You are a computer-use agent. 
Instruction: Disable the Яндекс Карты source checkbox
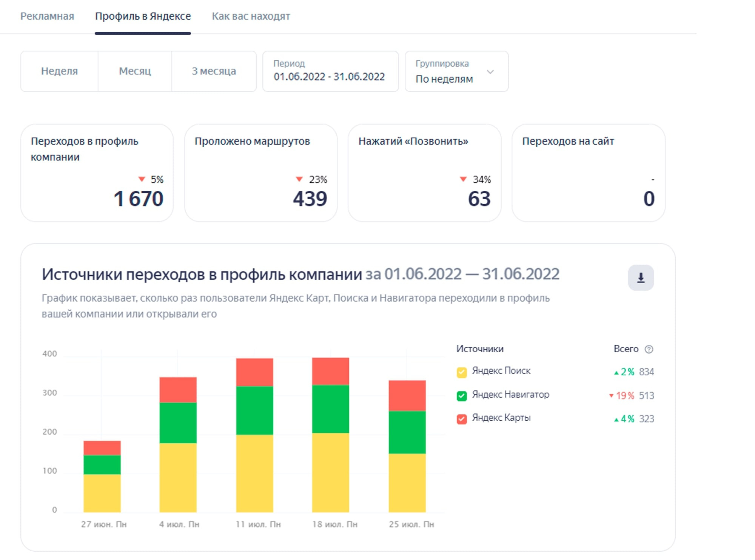pyautogui.click(x=461, y=419)
